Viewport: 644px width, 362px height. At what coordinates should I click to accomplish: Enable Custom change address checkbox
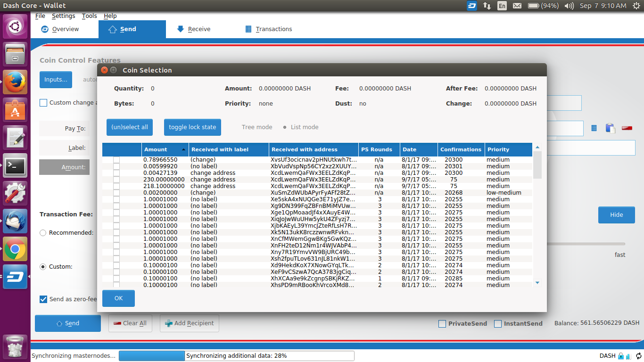pos(43,103)
